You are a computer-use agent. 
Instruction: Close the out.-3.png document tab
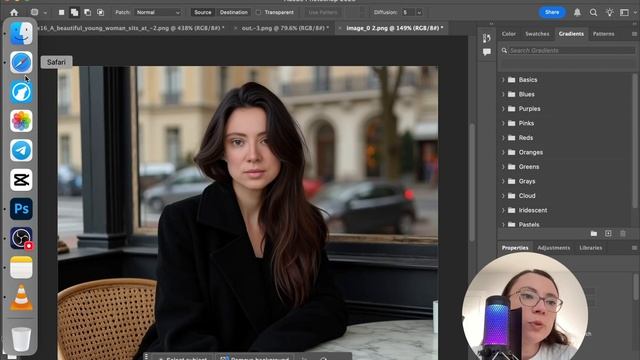pos(235,28)
